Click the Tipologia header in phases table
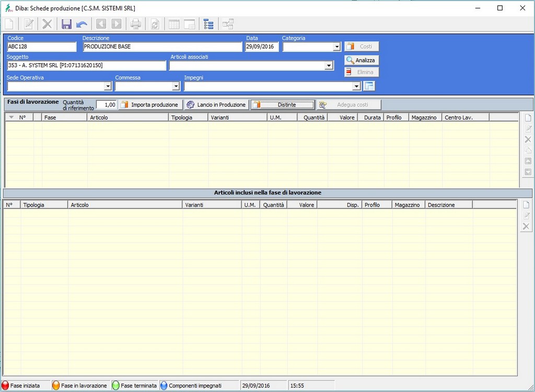The width and height of the screenshot is (535, 392). point(188,117)
